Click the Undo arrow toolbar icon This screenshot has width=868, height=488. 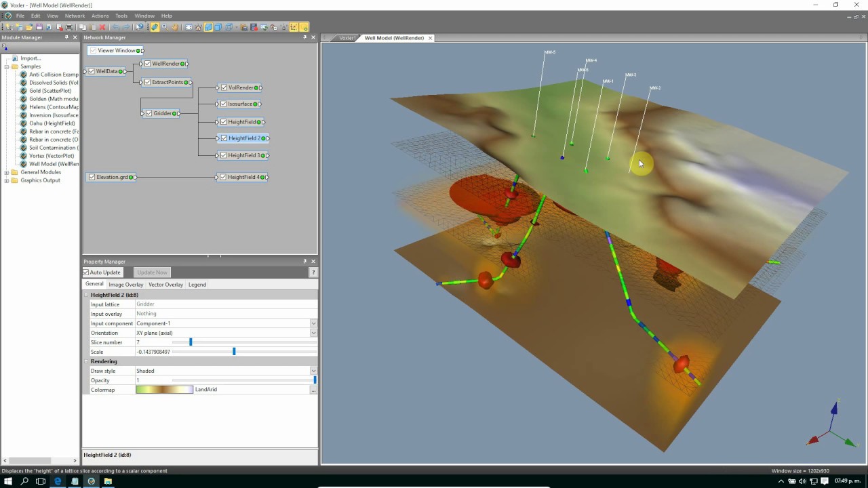[x=117, y=27]
